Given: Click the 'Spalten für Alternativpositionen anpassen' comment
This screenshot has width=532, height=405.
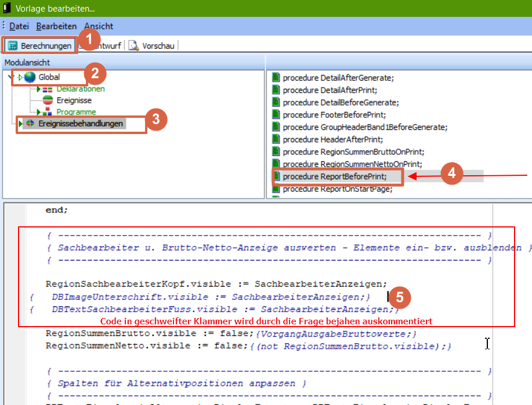Looking at the screenshot, I should click(177, 384).
